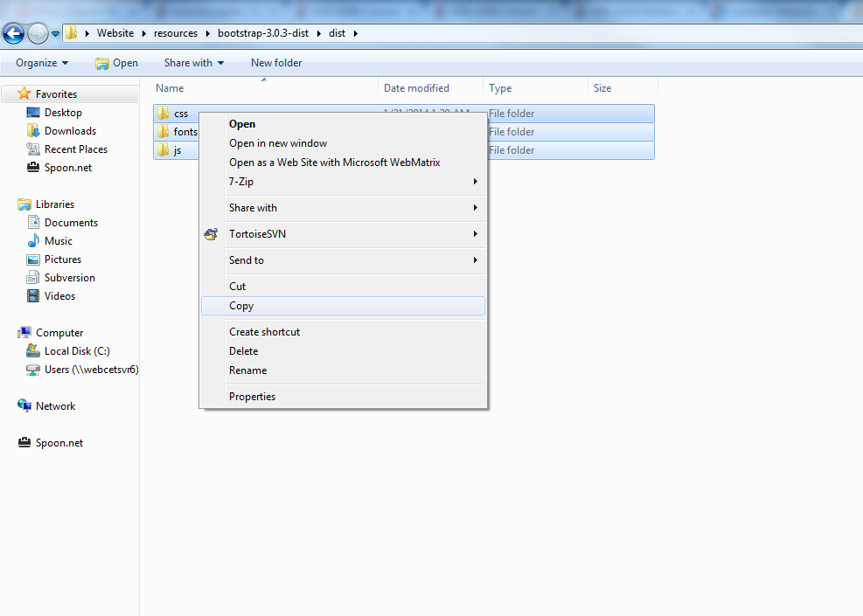Sort by the Date modified column header

pos(417,88)
